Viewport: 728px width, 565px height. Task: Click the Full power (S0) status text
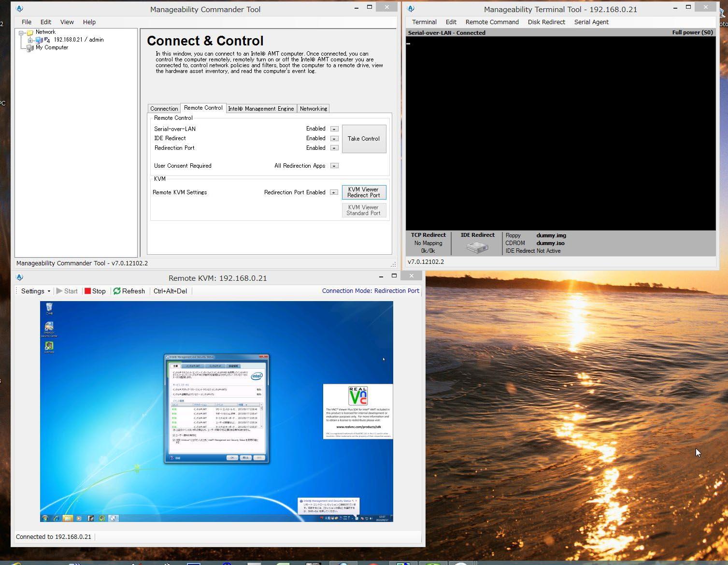tap(692, 32)
